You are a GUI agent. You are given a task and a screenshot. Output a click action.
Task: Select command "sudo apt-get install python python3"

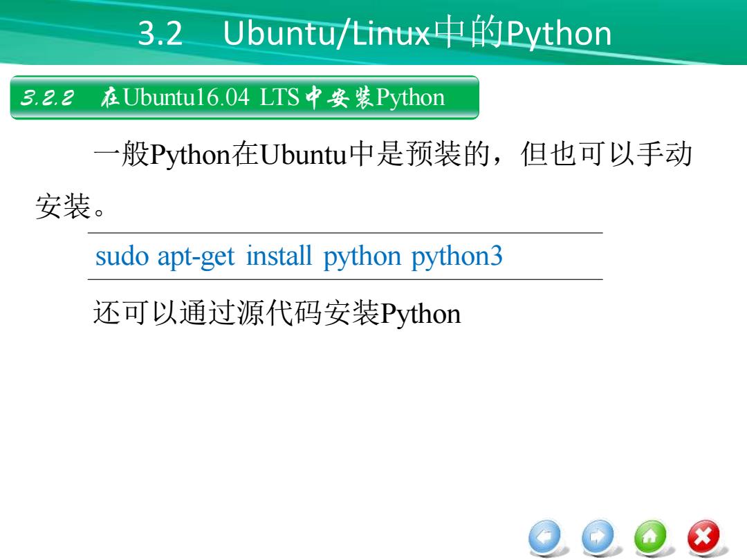(299, 256)
